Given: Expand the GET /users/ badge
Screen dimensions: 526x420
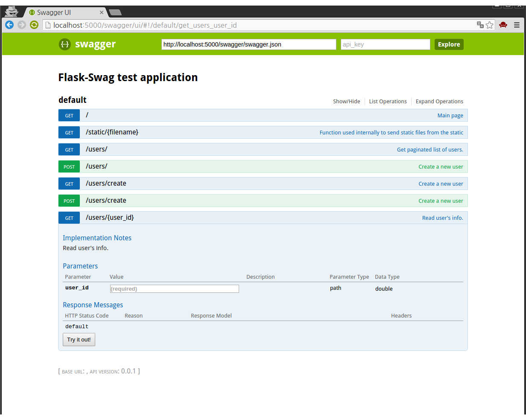Looking at the screenshot, I should pyautogui.click(x=69, y=149).
